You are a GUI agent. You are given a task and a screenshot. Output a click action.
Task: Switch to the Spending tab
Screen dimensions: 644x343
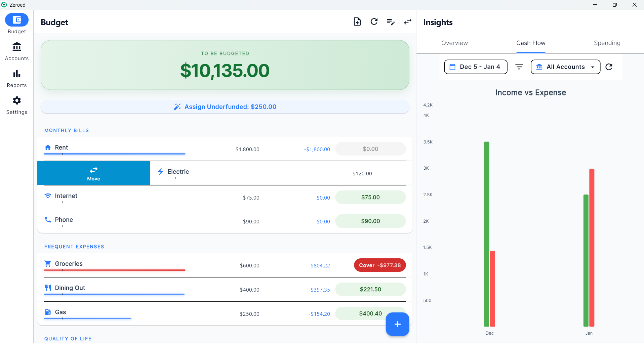pos(607,43)
